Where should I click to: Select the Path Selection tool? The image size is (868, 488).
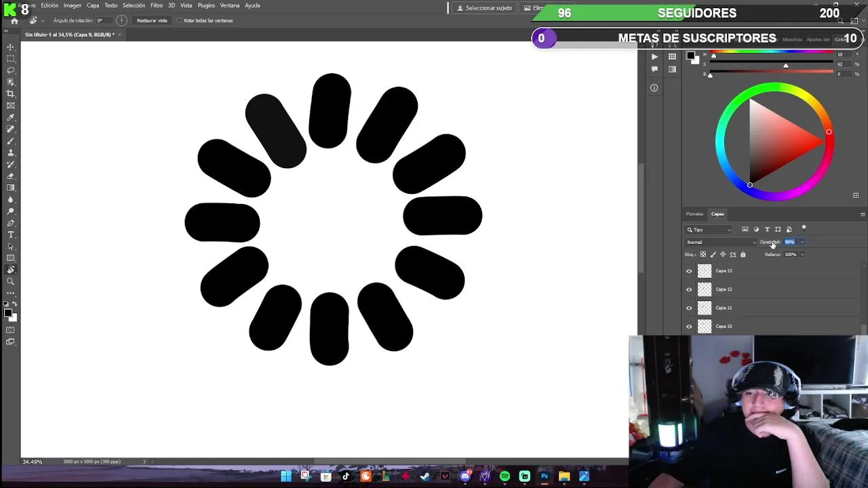coord(11,247)
